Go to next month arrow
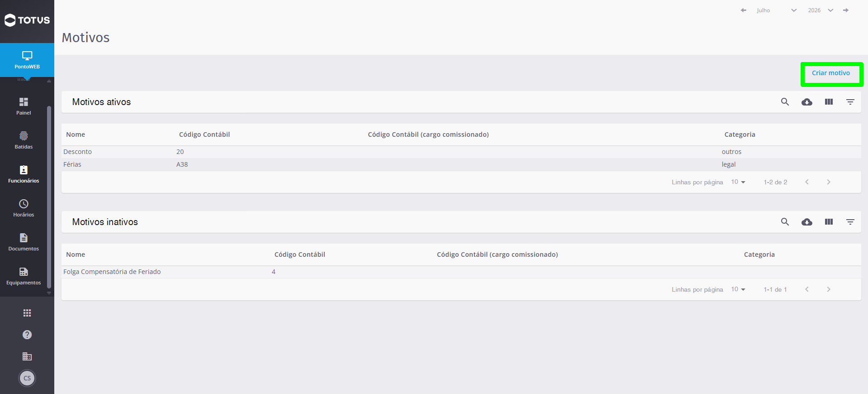Image resolution: width=868 pixels, height=394 pixels. click(x=846, y=10)
